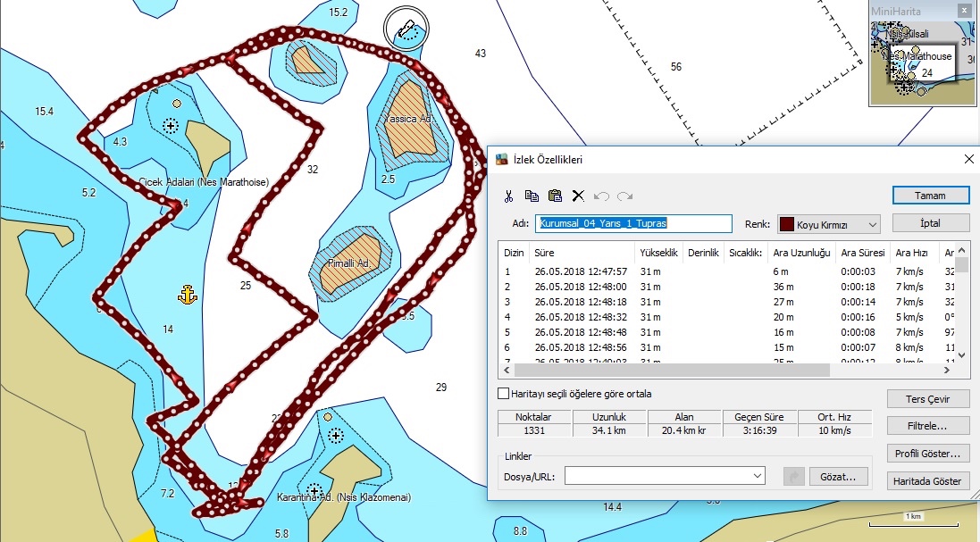
Task: Select track point row 12:48:56
Action: click(x=727, y=347)
